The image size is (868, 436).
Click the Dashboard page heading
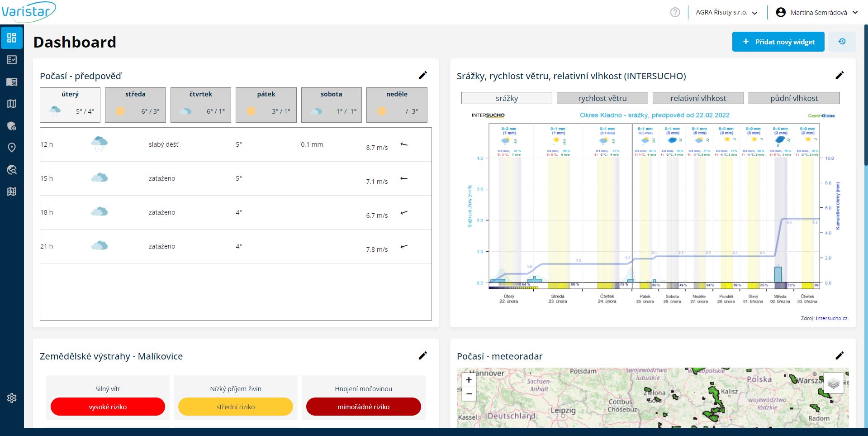[x=75, y=42]
